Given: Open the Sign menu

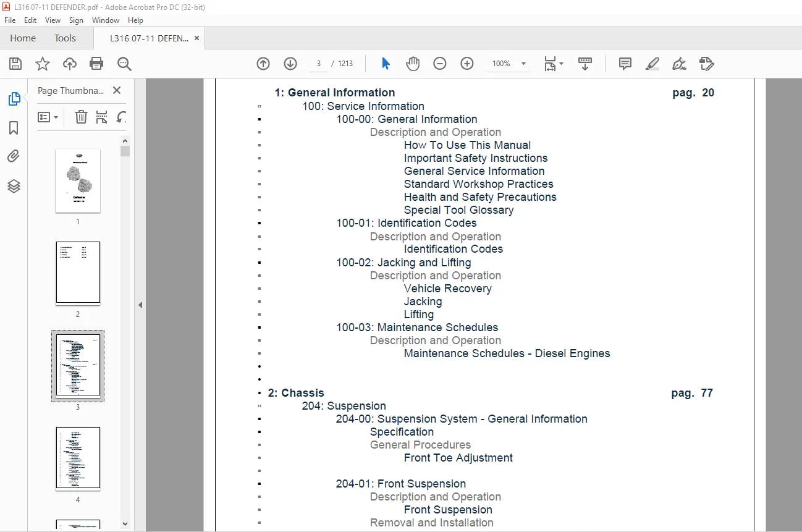Looking at the screenshot, I should [x=76, y=20].
